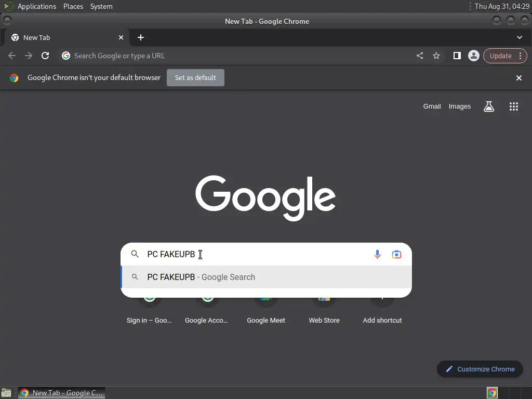The image size is (532, 399).
Task: Click Chrome icon in system tray
Action: (x=492, y=393)
